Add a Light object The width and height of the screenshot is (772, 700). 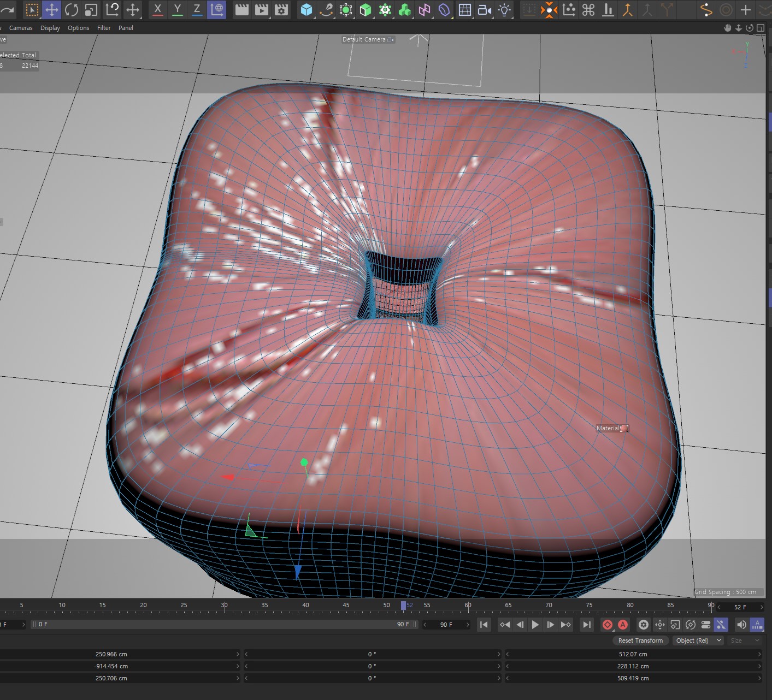click(504, 10)
